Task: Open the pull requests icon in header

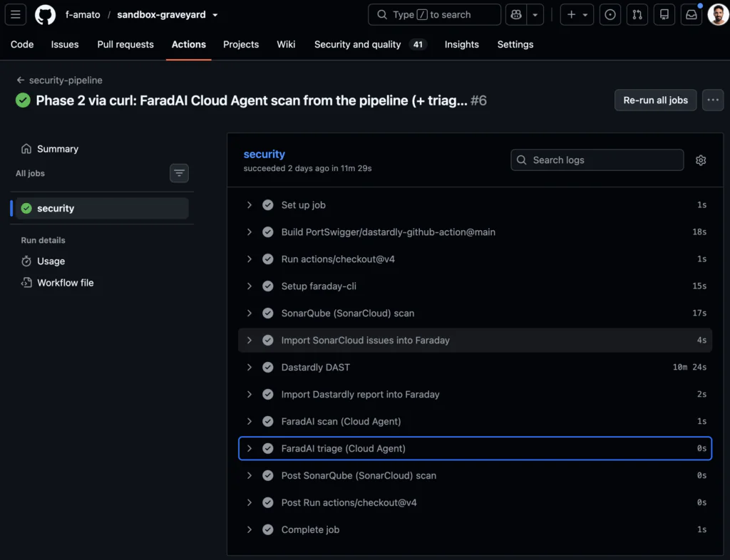Action: [637, 15]
